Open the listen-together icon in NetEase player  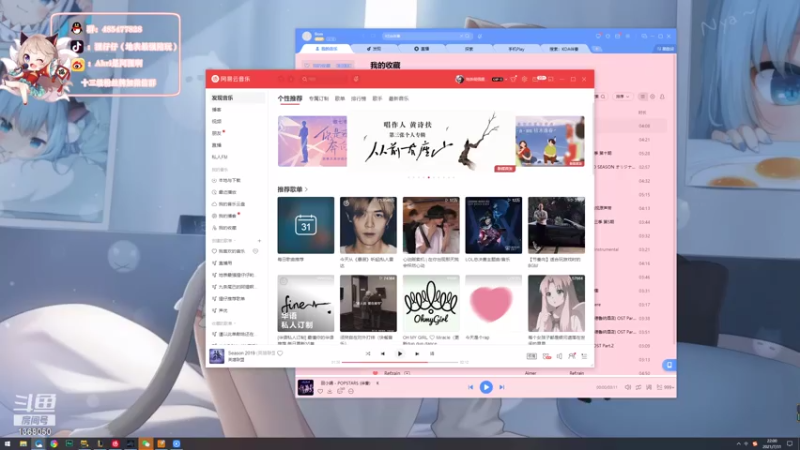coord(571,356)
